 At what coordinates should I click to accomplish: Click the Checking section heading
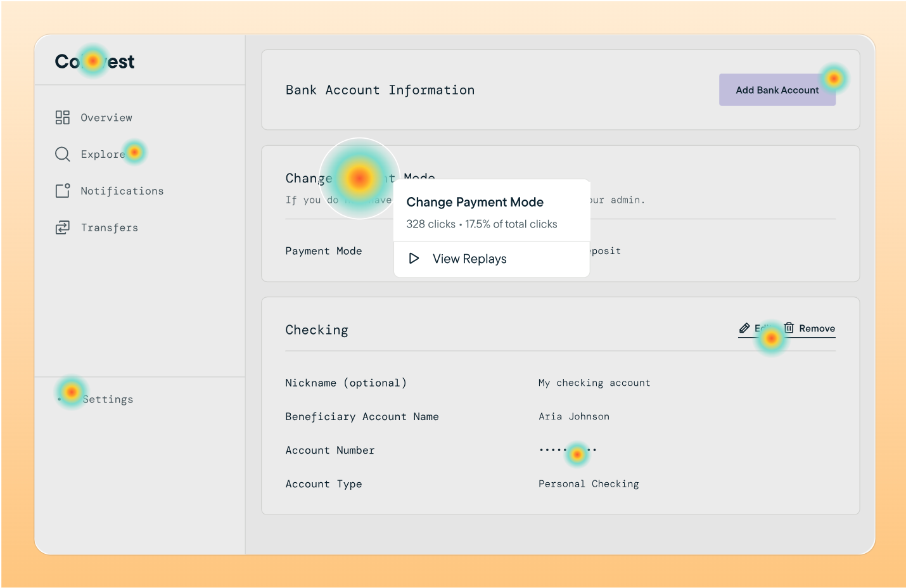point(317,330)
